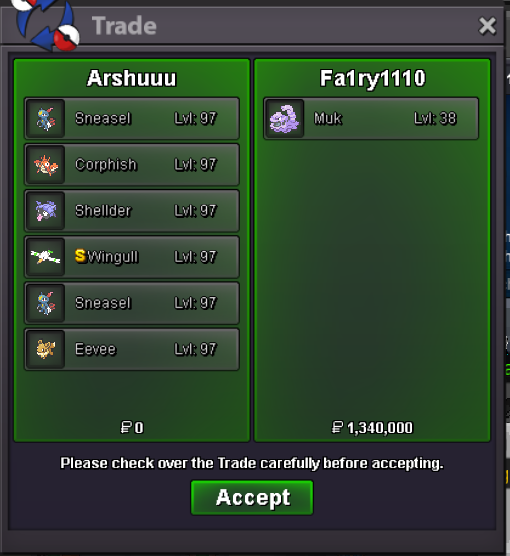
Task: Click the Muk sprite icon
Action: [284, 118]
